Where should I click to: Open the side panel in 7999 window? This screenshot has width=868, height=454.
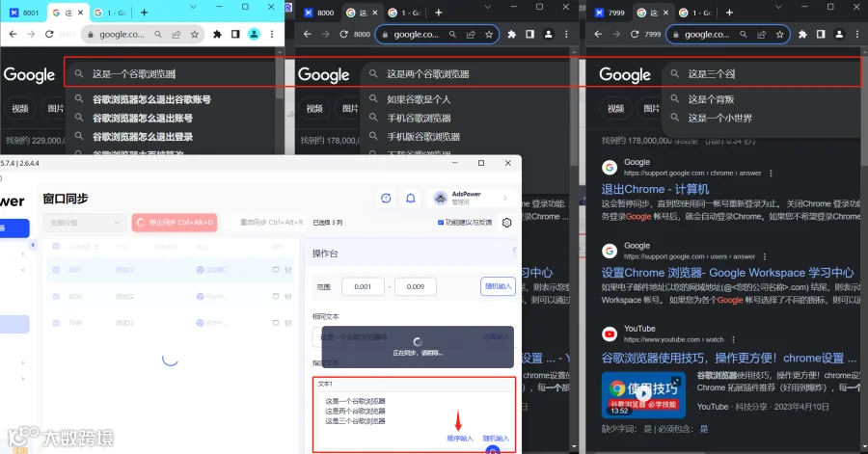click(821, 35)
